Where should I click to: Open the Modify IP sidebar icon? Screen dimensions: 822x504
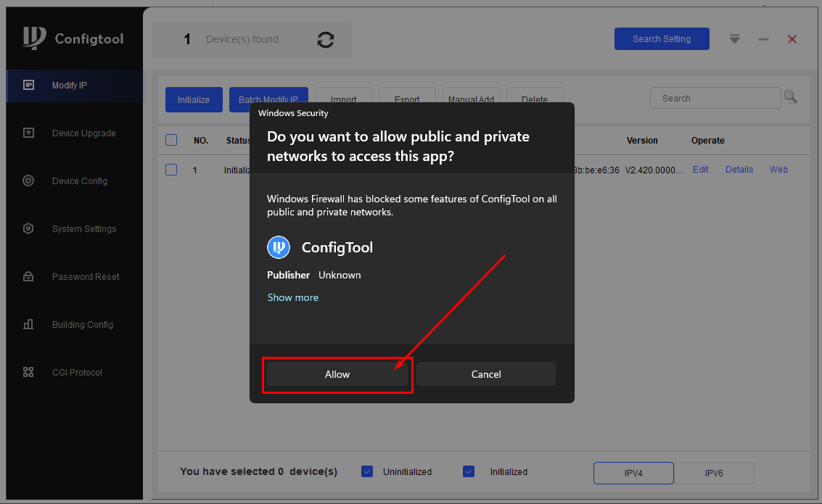click(29, 85)
